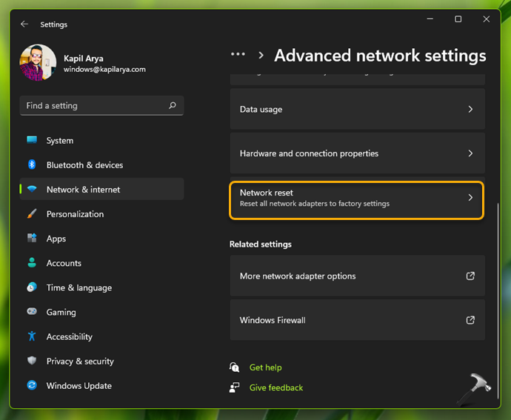Select the Personalization paintbrush icon
Screen dimensions: 511x420
[32, 214]
